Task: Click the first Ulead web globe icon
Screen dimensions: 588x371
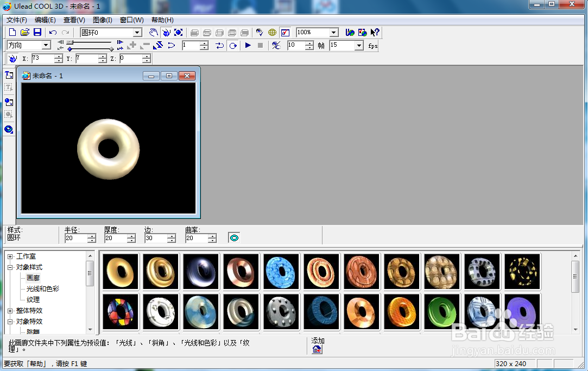Action: pyautogui.click(x=350, y=33)
